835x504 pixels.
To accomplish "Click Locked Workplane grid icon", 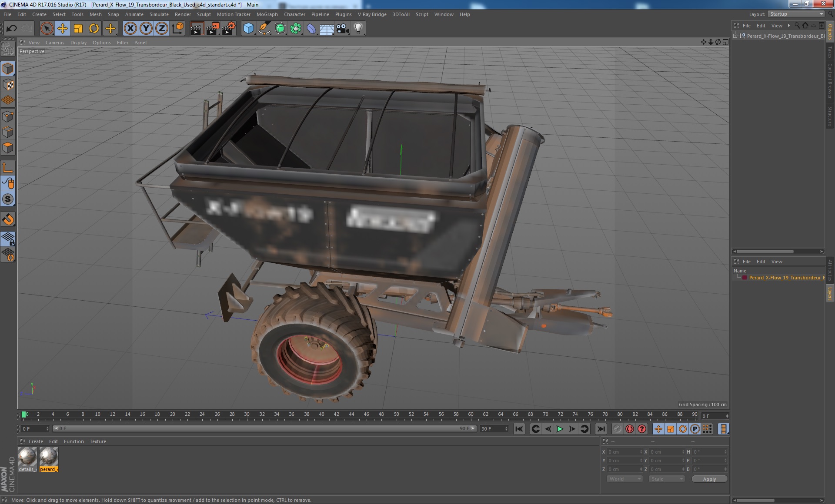I will tap(8, 239).
